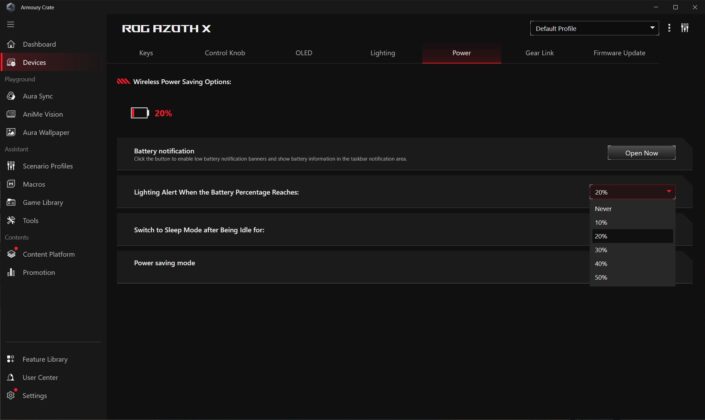
Task: Click the ROG AZOTH X device title
Action: [x=166, y=29]
